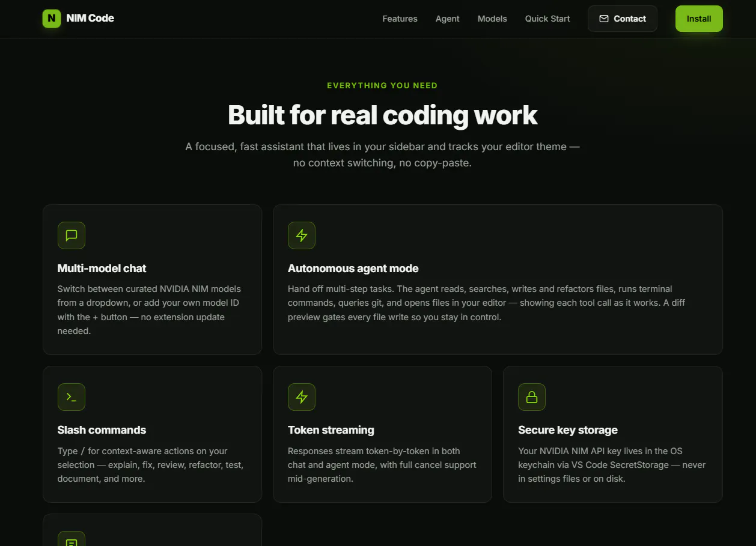The image size is (756, 546).
Task: Click the description 'Type / for context-aware actions'
Action: click(150, 465)
